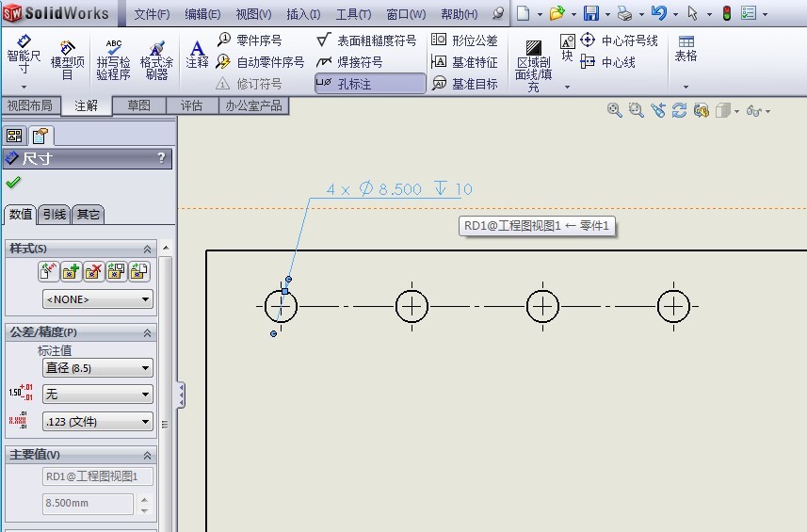Open Options from toolbar
The height and width of the screenshot is (532, 807).
749,13
